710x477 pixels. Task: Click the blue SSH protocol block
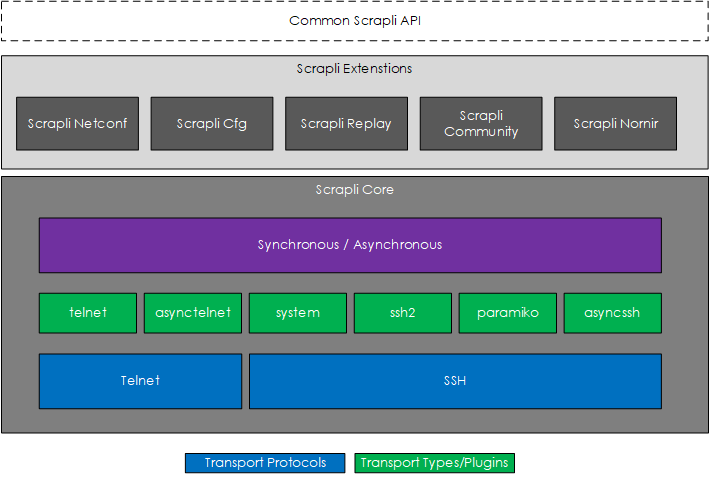click(455, 381)
